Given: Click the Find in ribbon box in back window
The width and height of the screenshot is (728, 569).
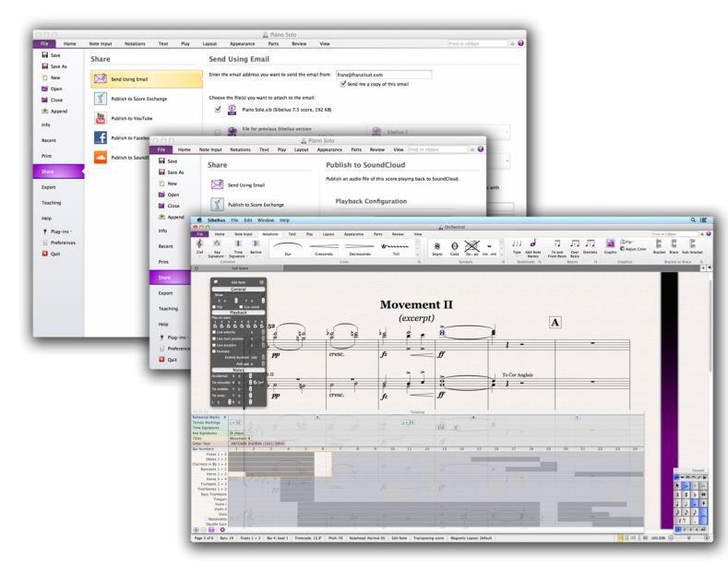Looking at the screenshot, I should (x=477, y=43).
